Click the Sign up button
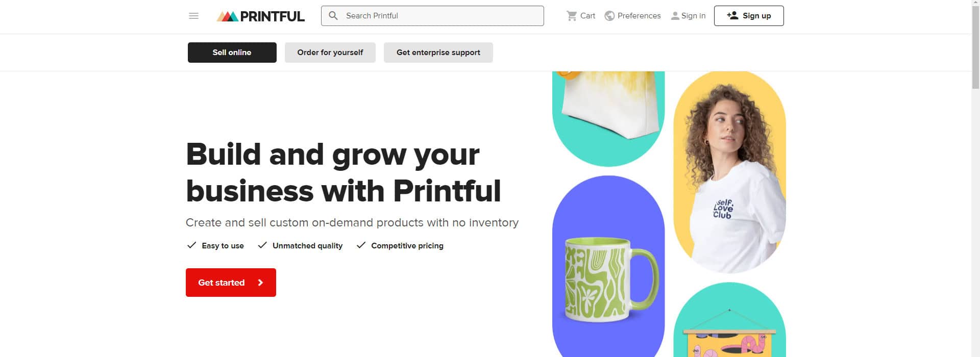This screenshot has height=357, width=980. (749, 16)
